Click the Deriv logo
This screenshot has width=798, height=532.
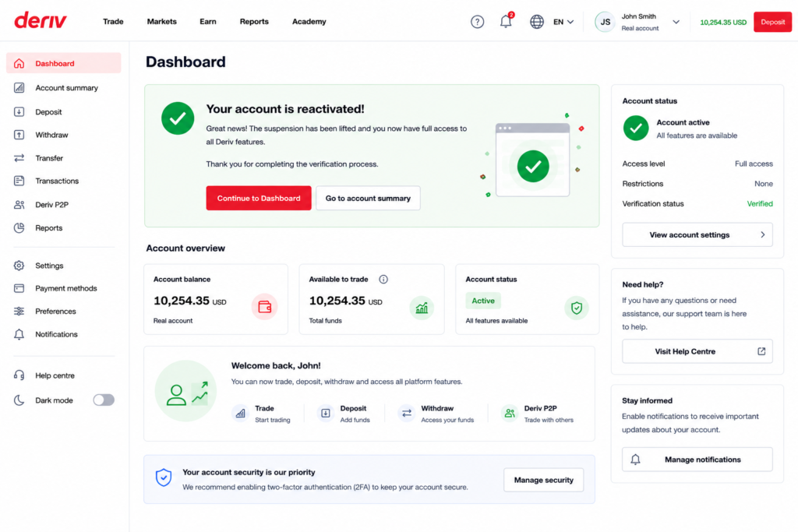point(41,20)
